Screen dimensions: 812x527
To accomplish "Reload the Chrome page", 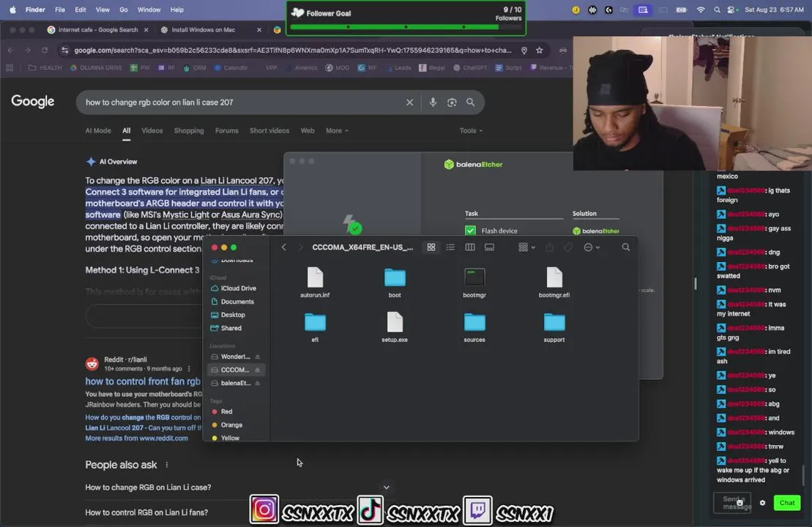I will click(45, 51).
